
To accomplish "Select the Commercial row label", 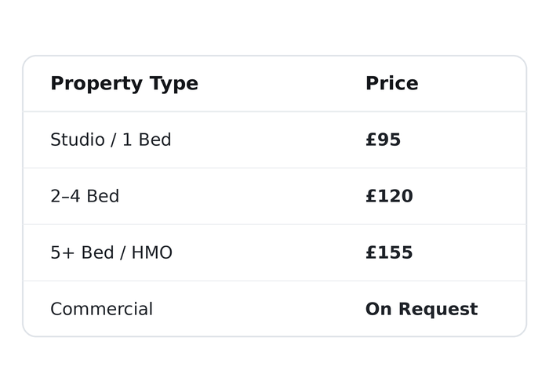I will 101,309.
